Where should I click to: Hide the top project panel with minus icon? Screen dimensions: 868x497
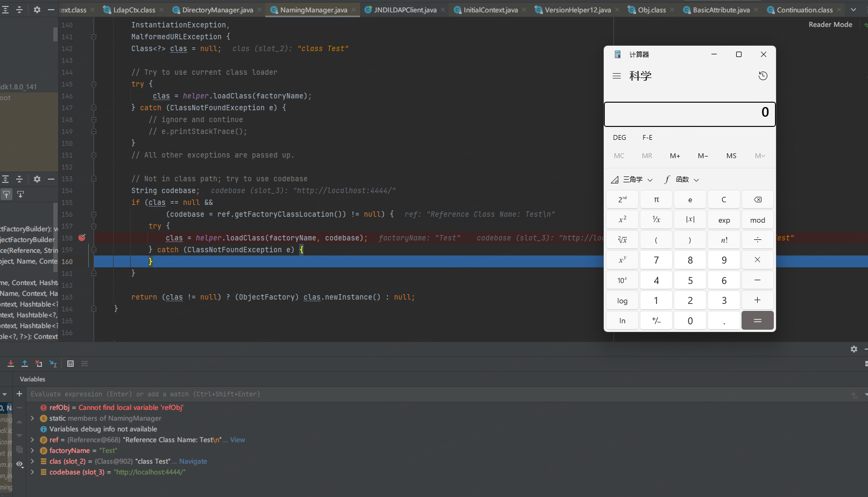pyautogui.click(x=51, y=10)
